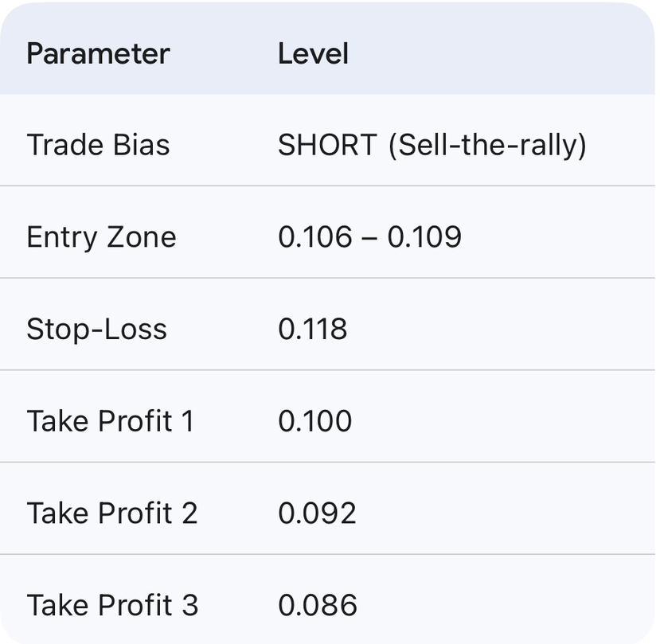Click the 0.106 lower entry value
This screenshot has height=644, width=660.
[315, 237]
